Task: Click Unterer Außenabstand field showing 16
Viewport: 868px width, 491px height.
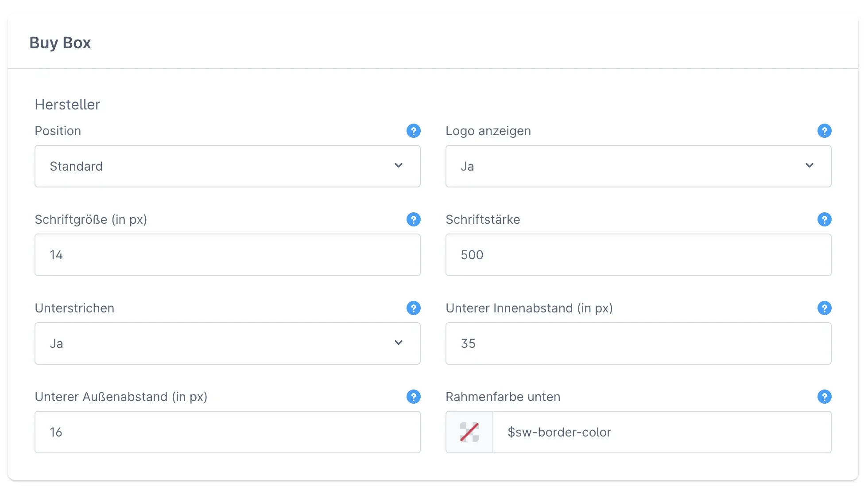Action: pos(227,432)
